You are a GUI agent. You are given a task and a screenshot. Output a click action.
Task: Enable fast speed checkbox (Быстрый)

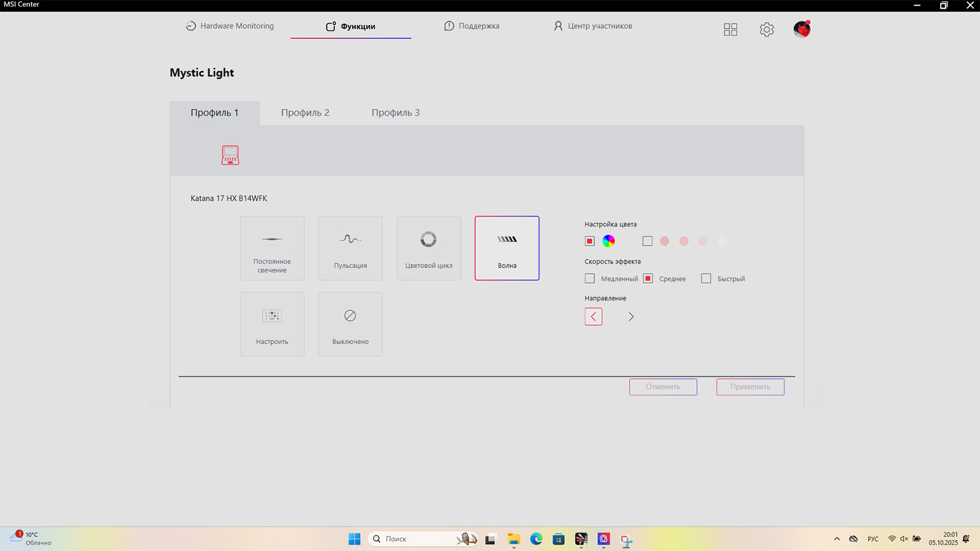click(706, 279)
